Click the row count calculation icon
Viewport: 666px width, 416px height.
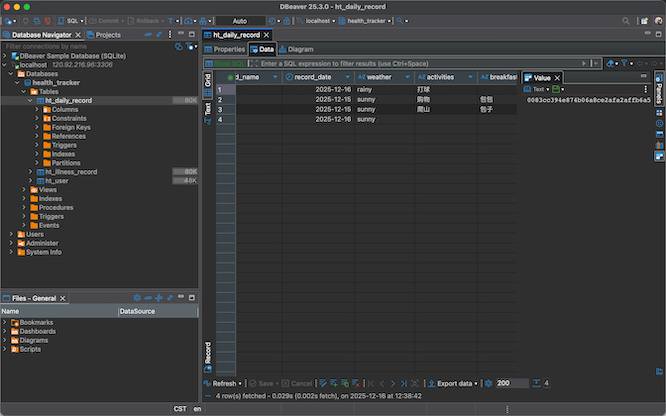[537, 383]
